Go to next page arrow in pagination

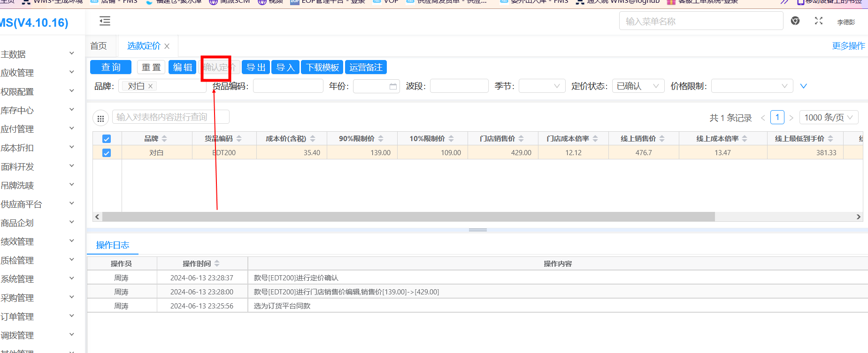coord(791,118)
